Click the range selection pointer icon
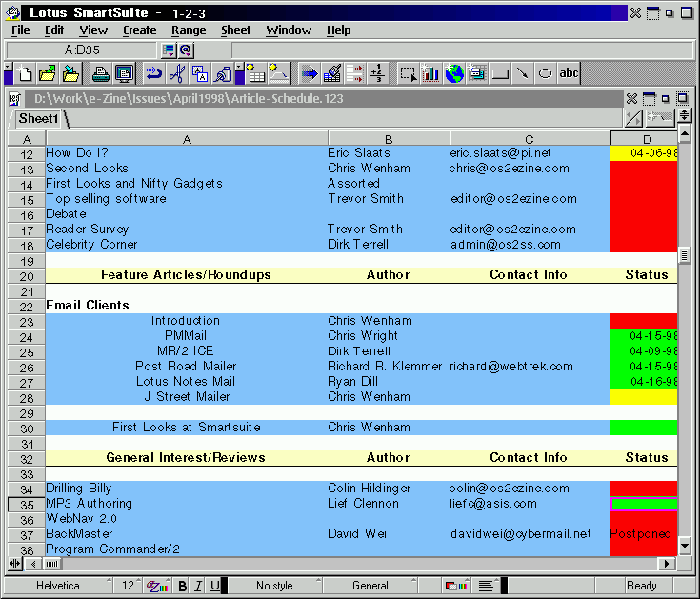700x599 pixels. [x=408, y=73]
